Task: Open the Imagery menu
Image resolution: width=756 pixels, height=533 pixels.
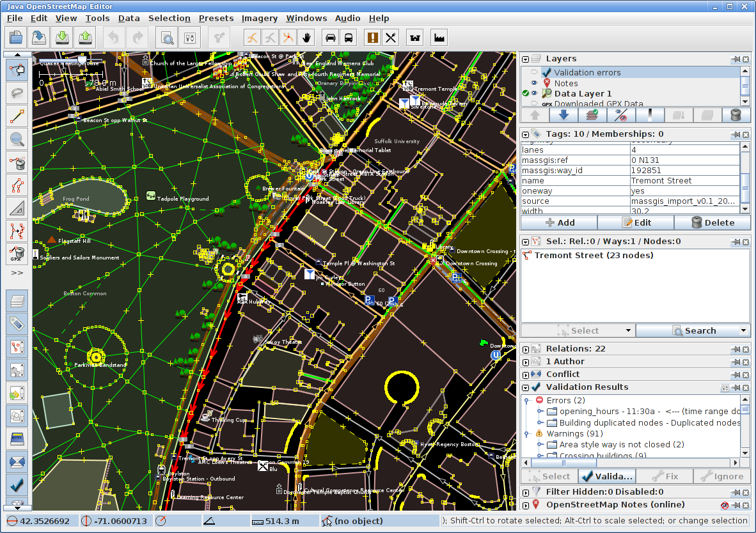Action: (259, 19)
